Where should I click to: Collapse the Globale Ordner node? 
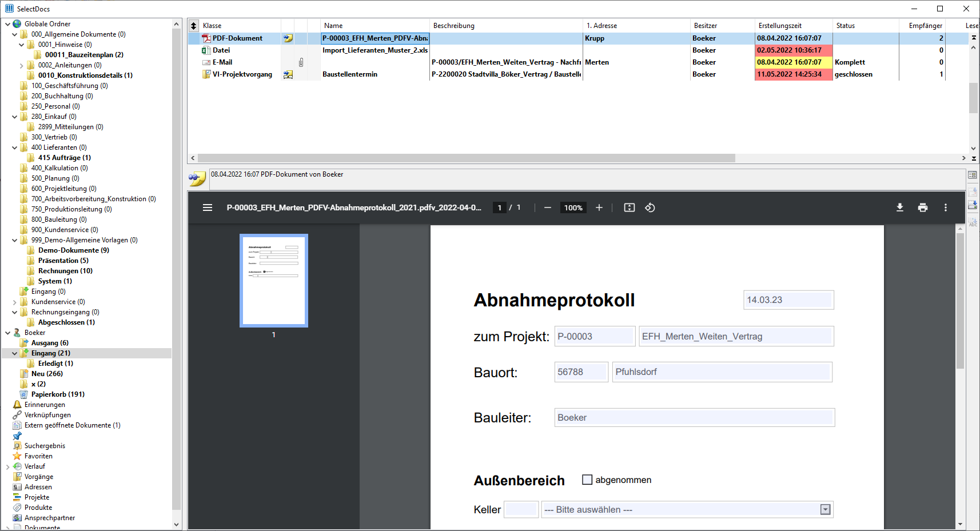tap(7, 24)
